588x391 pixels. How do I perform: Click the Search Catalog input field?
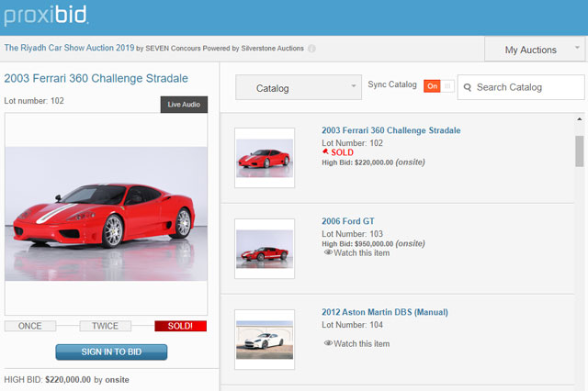521,87
